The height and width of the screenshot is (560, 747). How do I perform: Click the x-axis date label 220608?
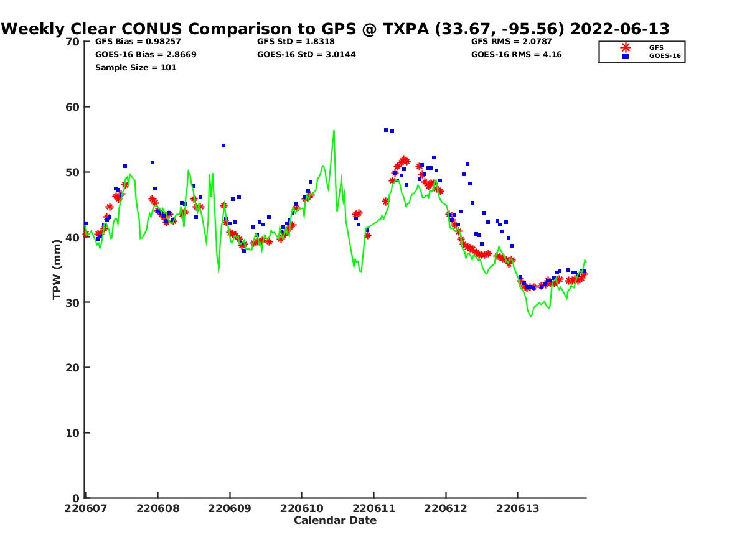click(x=158, y=508)
